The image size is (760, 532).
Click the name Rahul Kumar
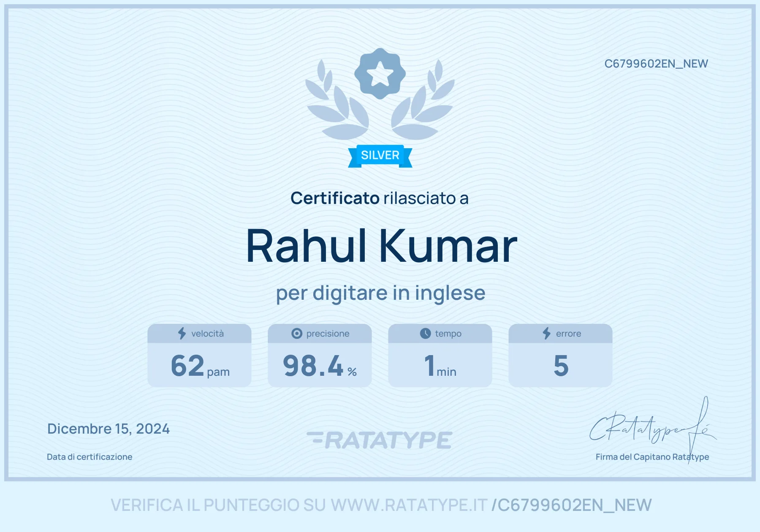[x=381, y=246]
